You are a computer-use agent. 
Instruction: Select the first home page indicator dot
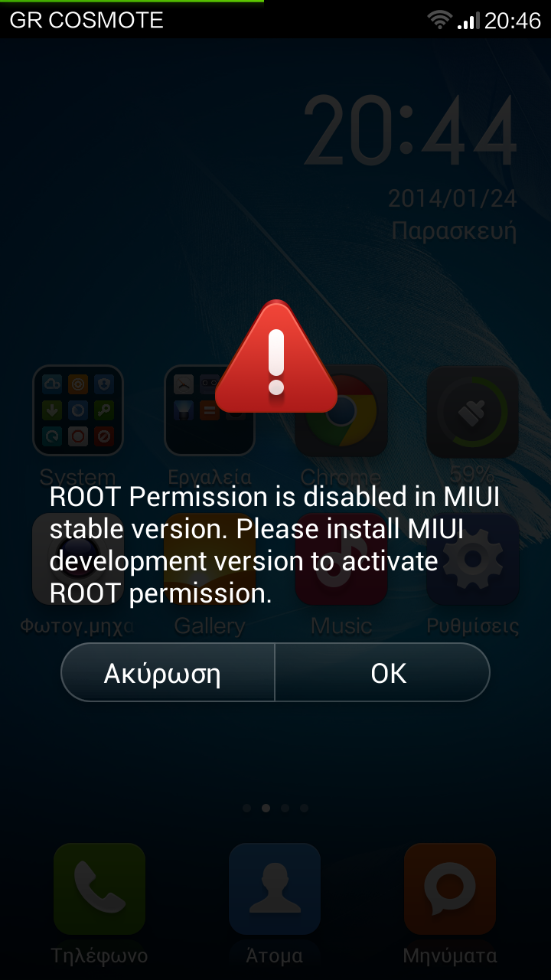[246, 808]
